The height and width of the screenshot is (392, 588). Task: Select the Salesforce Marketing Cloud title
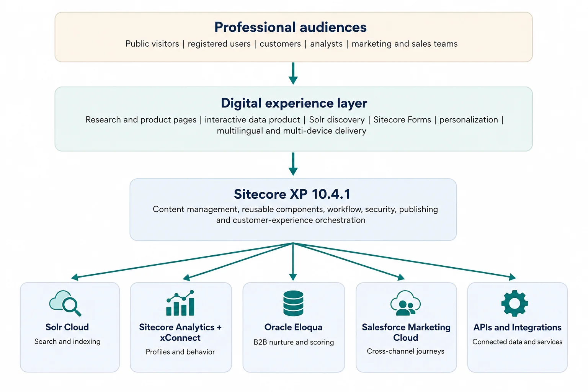click(406, 332)
